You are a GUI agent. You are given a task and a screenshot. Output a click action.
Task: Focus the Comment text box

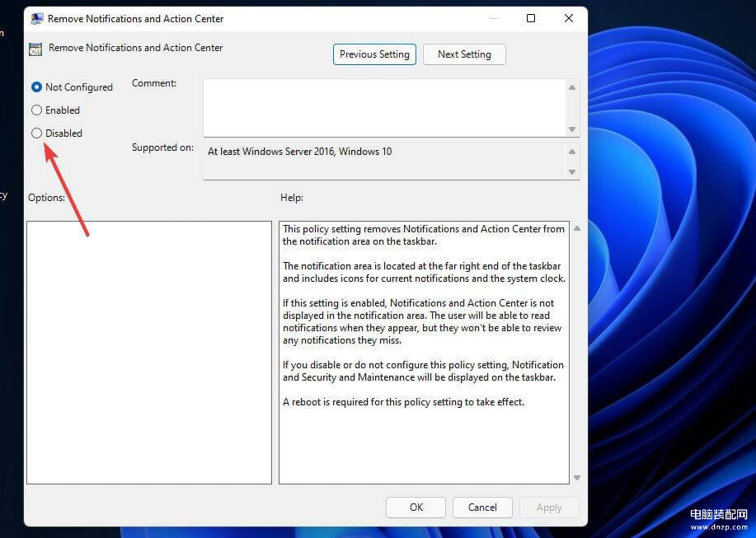pos(383,107)
